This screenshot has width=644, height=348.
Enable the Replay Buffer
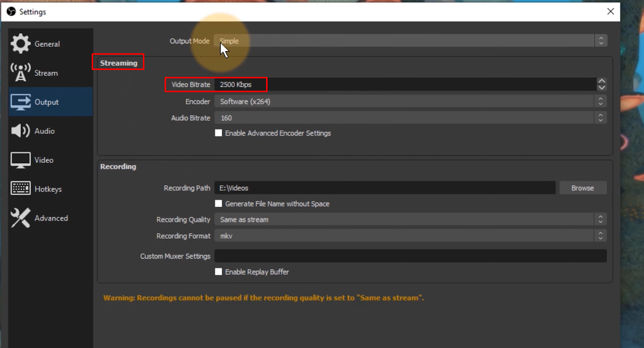[x=218, y=272]
